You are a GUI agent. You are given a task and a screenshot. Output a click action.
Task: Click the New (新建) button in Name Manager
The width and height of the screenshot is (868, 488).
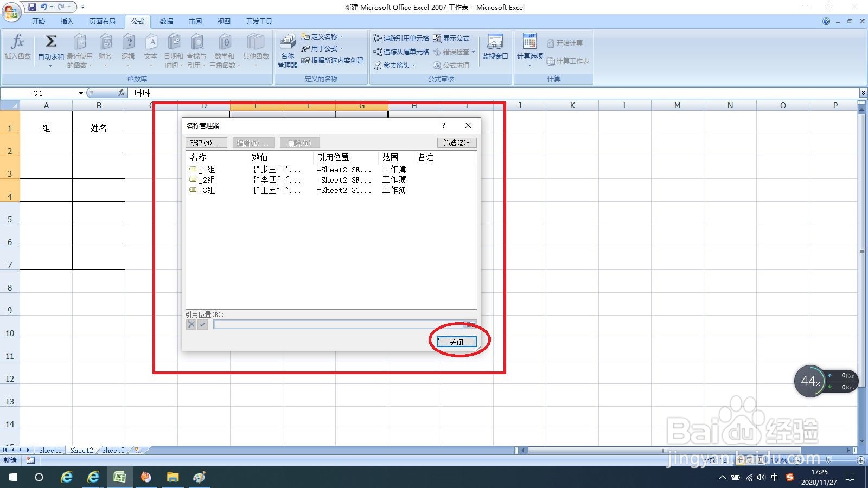tap(206, 143)
